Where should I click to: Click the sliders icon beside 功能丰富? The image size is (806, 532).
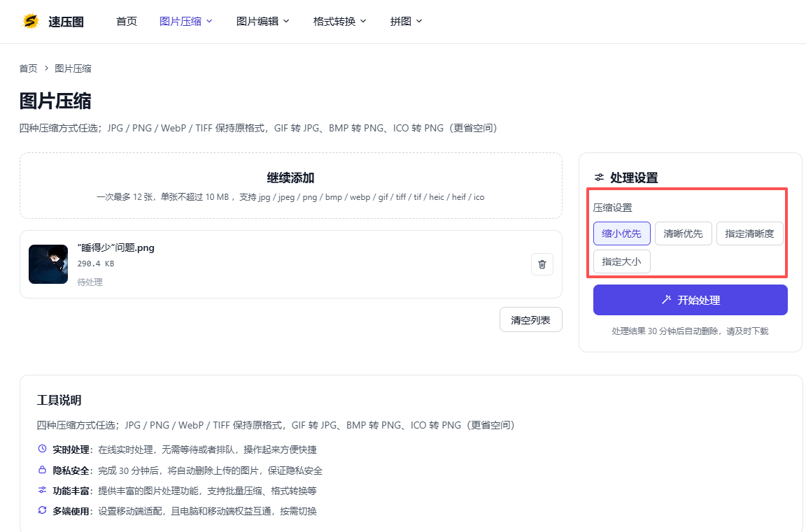pos(42,491)
